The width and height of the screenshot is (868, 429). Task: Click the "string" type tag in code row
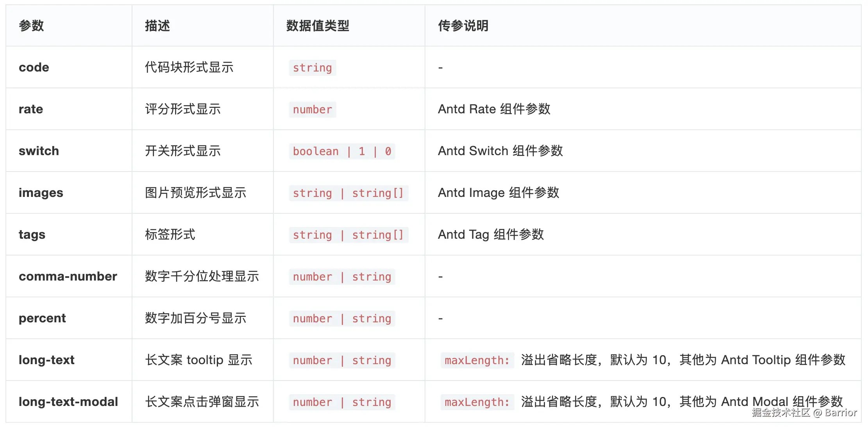(312, 68)
